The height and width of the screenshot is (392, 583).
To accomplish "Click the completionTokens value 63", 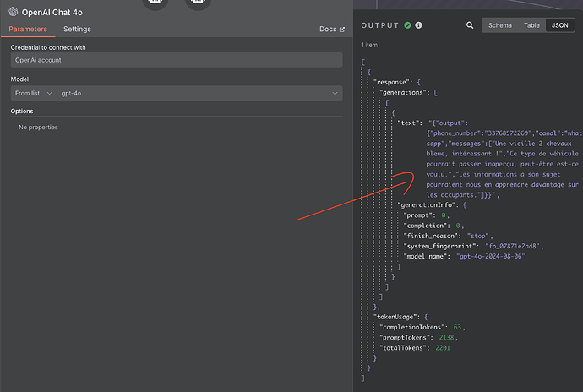I will [x=457, y=327].
